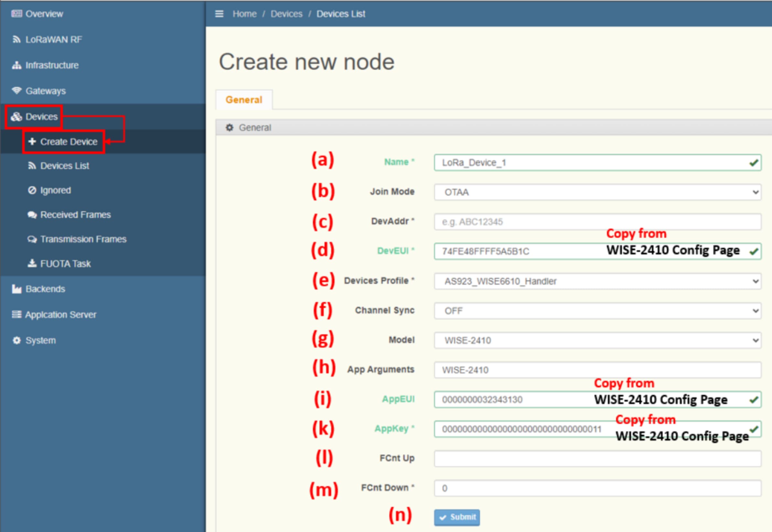Click the download icon beside FUOTA Task

click(x=32, y=263)
